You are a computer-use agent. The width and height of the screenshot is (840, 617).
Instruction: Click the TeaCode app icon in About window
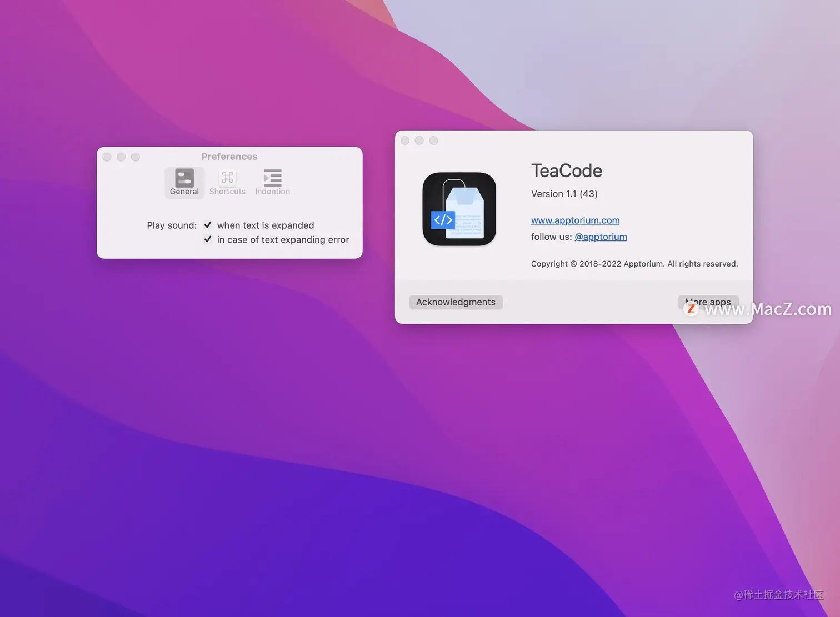pyautogui.click(x=459, y=209)
